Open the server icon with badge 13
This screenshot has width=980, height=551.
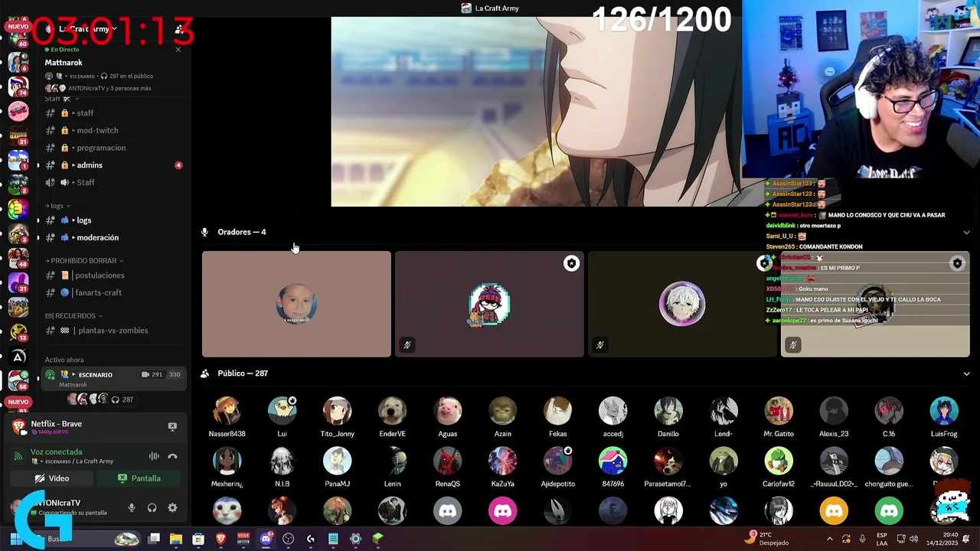pyautogui.click(x=18, y=330)
